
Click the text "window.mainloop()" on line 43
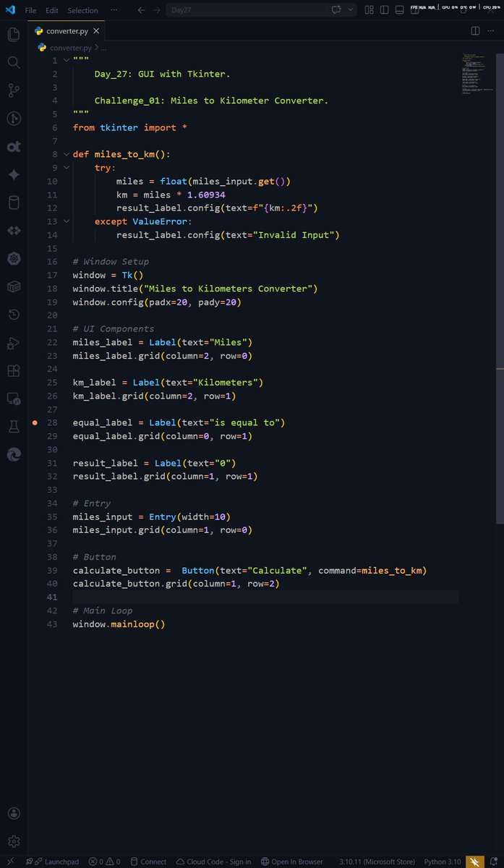point(119,624)
